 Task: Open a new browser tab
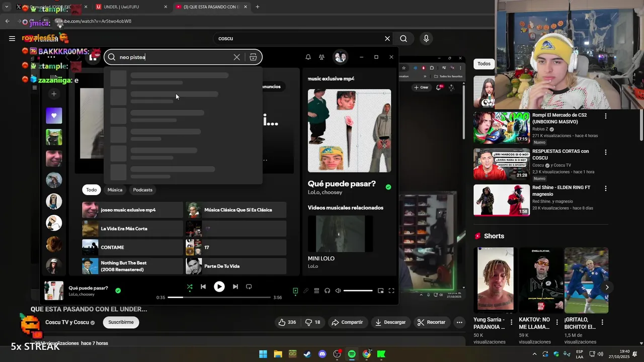click(257, 7)
